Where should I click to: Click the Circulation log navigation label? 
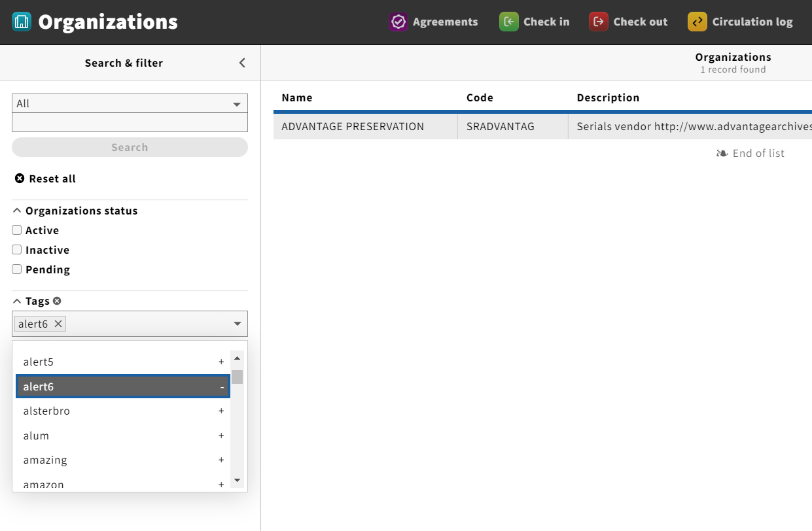coord(752,22)
